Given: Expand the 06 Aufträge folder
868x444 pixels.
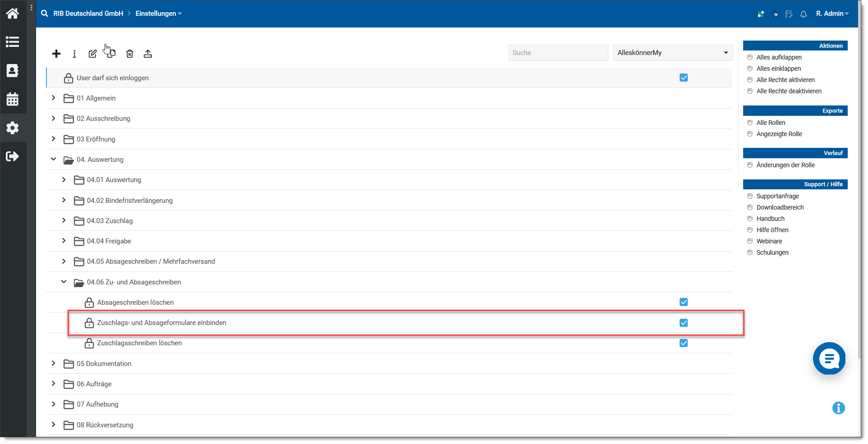Looking at the screenshot, I should coord(54,384).
